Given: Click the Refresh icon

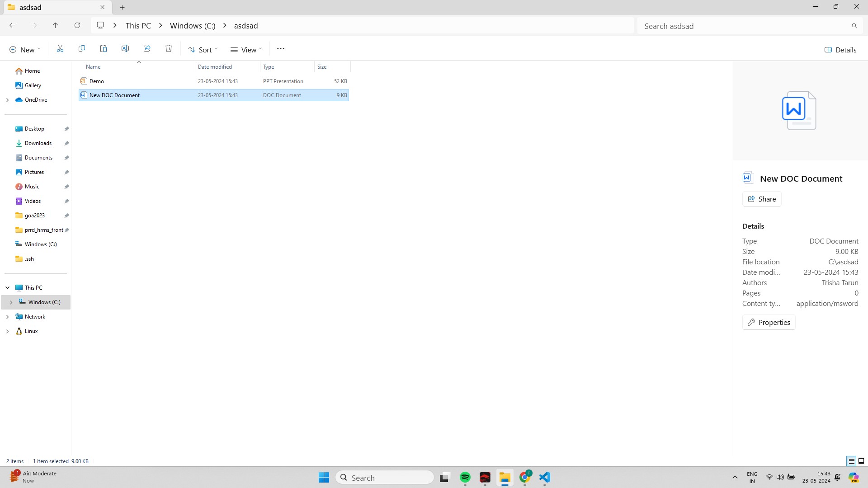Looking at the screenshot, I should tap(77, 26).
